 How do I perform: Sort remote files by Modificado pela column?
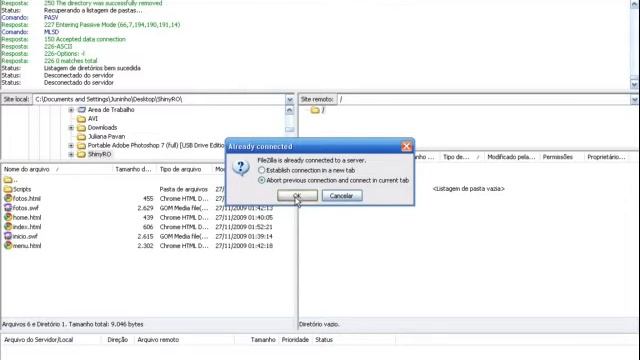[511, 157]
